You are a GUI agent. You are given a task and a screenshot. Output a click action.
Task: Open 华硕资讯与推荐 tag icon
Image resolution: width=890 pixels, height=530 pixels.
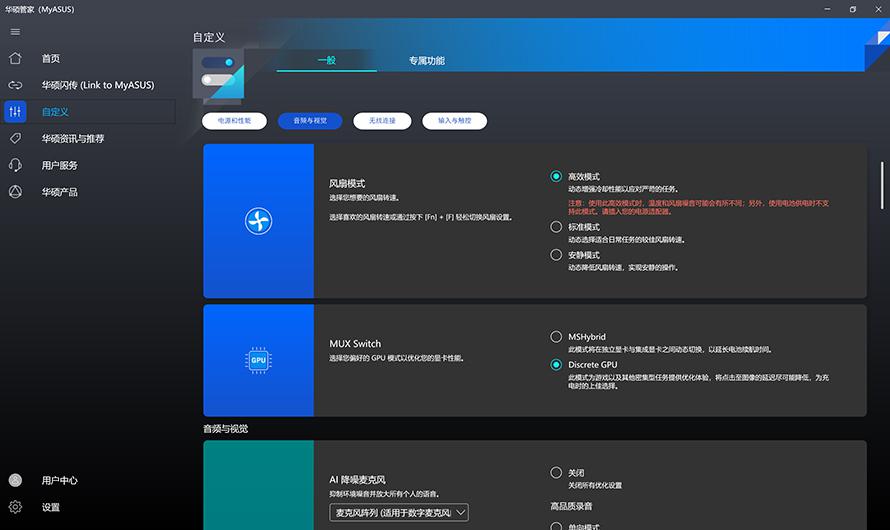[15, 138]
